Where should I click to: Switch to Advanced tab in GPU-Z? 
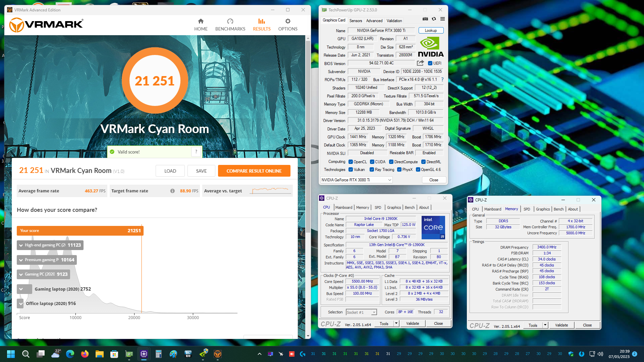374,21
